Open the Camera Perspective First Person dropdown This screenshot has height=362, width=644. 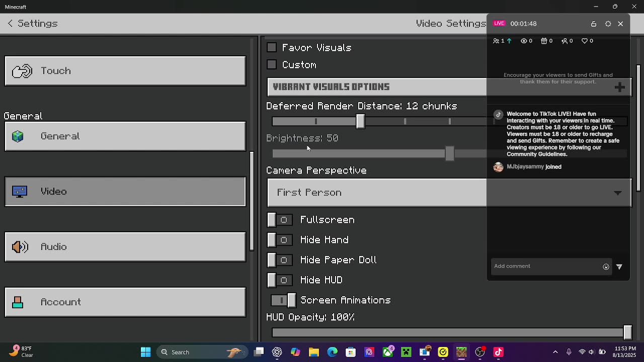click(x=449, y=193)
